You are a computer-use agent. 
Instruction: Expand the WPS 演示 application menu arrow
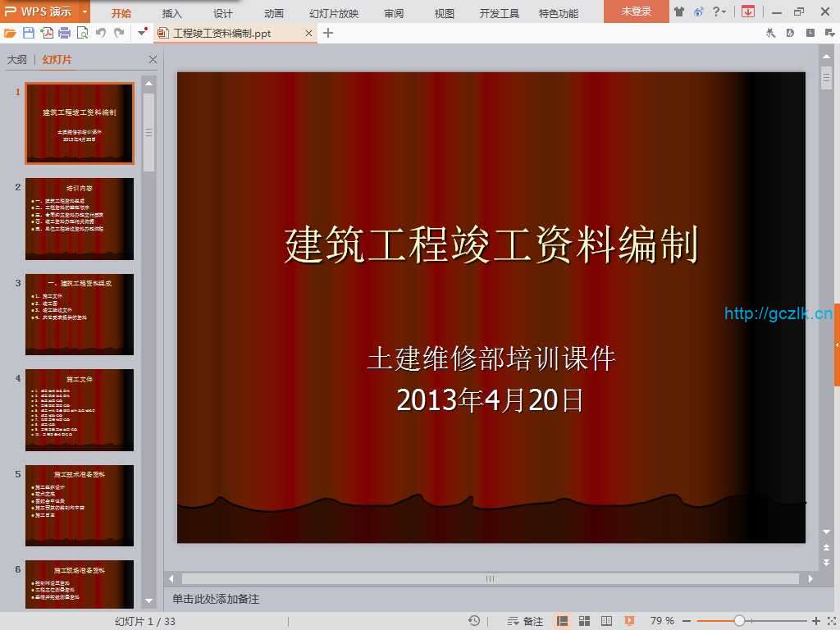(x=84, y=12)
